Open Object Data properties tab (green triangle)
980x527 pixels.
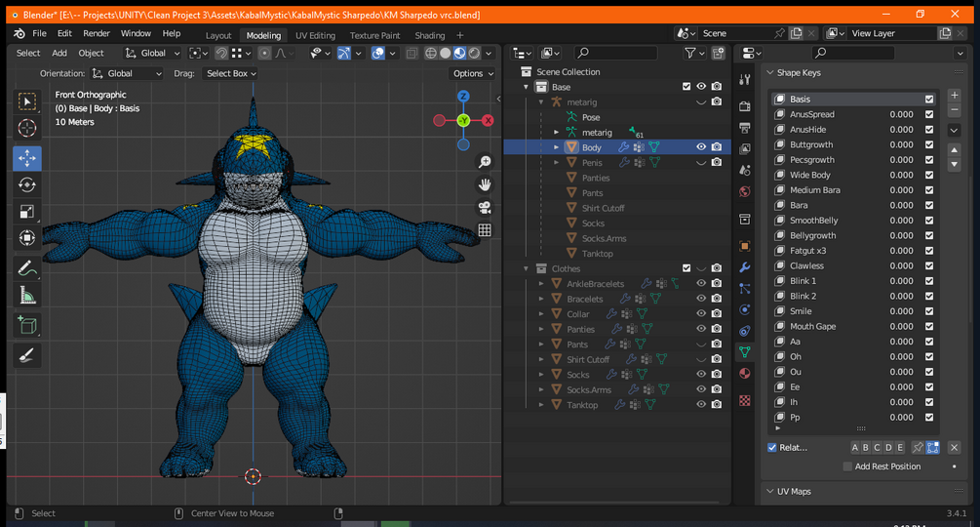(x=744, y=352)
